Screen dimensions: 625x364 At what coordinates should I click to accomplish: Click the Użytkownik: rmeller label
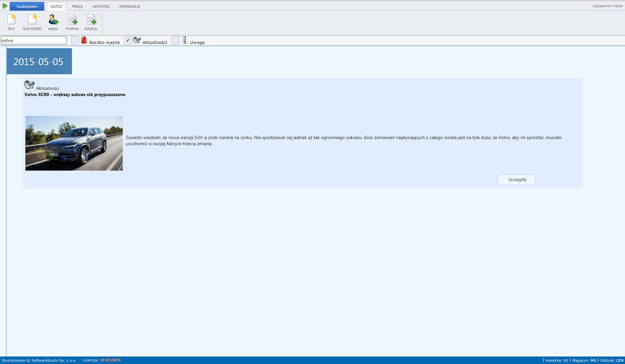click(607, 6)
